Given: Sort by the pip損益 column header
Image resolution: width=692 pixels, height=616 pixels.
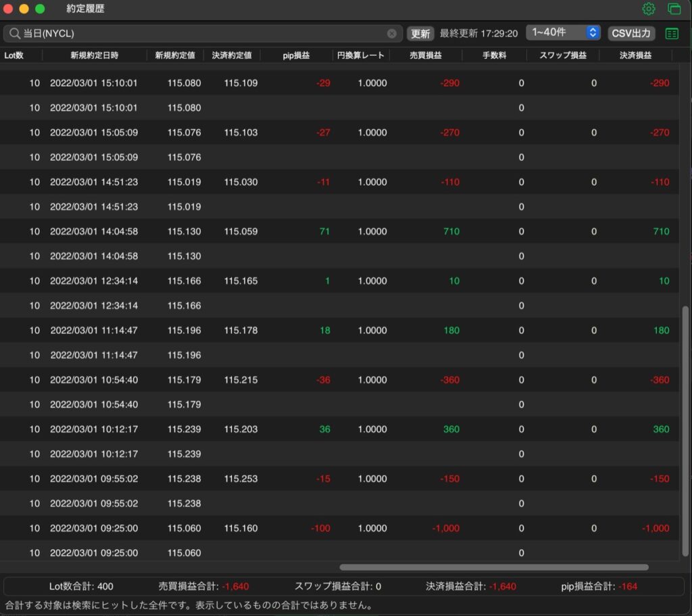Looking at the screenshot, I should (x=296, y=55).
